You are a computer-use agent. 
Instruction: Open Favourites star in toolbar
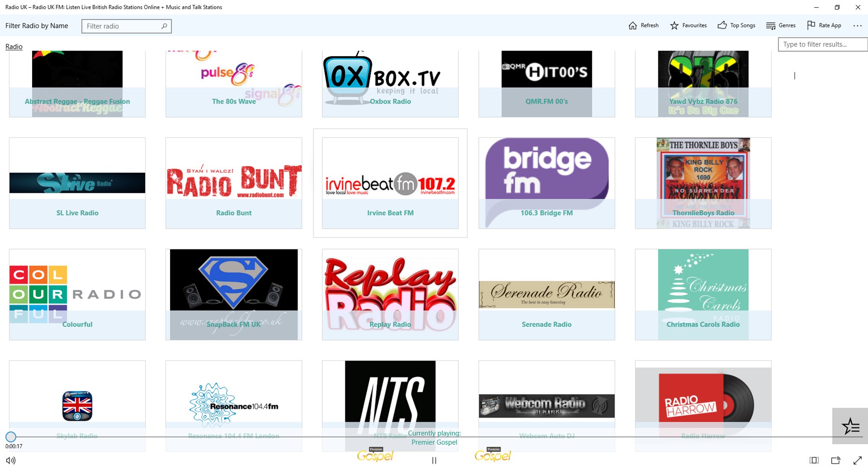(x=674, y=26)
